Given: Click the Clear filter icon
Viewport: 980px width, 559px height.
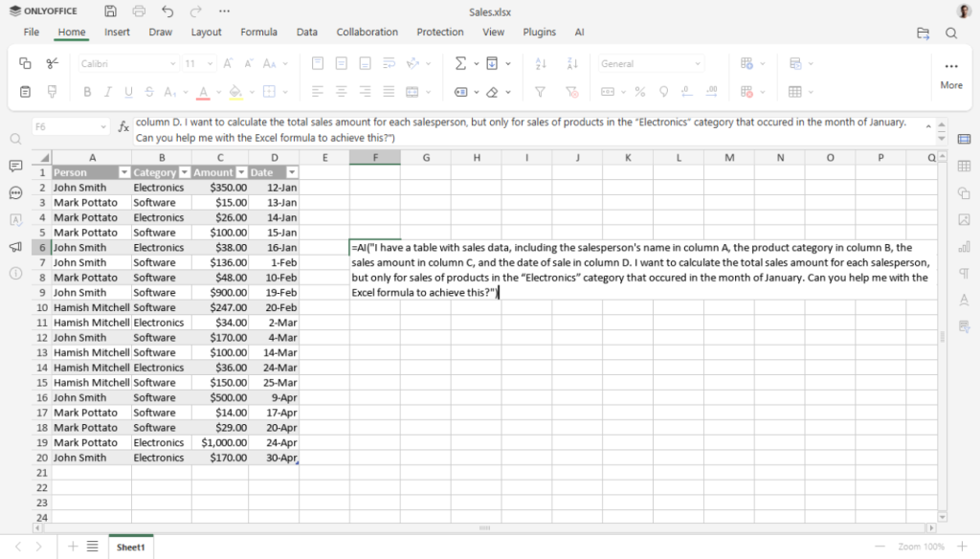Looking at the screenshot, I should point(573,90).
